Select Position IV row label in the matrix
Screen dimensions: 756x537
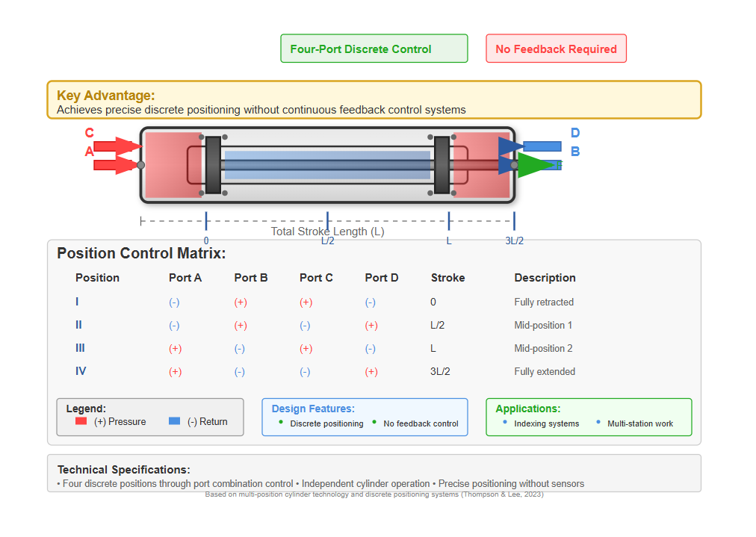(81, 371)
